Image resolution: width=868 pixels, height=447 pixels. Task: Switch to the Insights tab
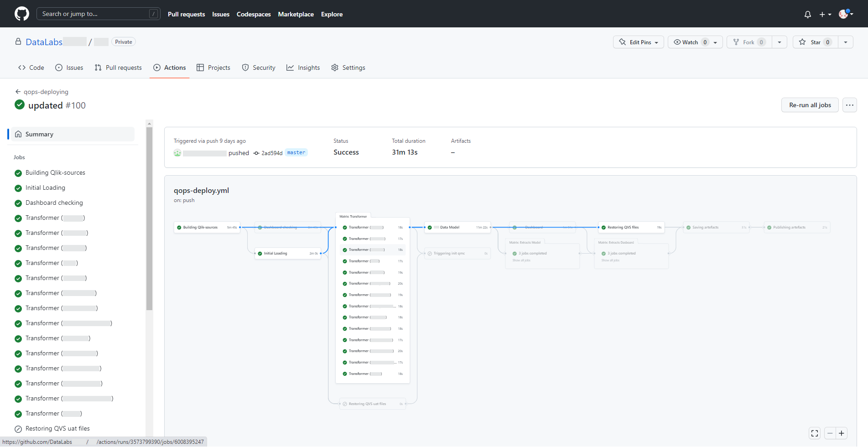303,68
